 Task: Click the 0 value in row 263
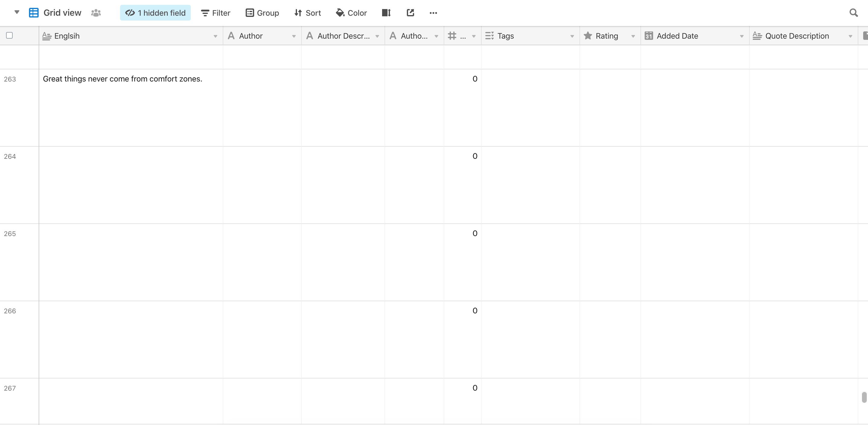475,79
